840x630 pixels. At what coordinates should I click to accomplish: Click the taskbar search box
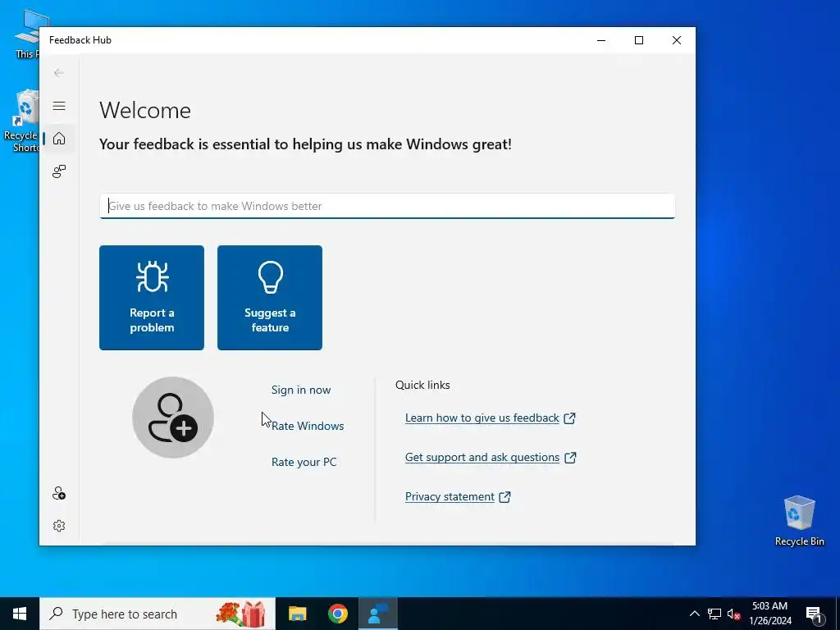pos(157,614)
